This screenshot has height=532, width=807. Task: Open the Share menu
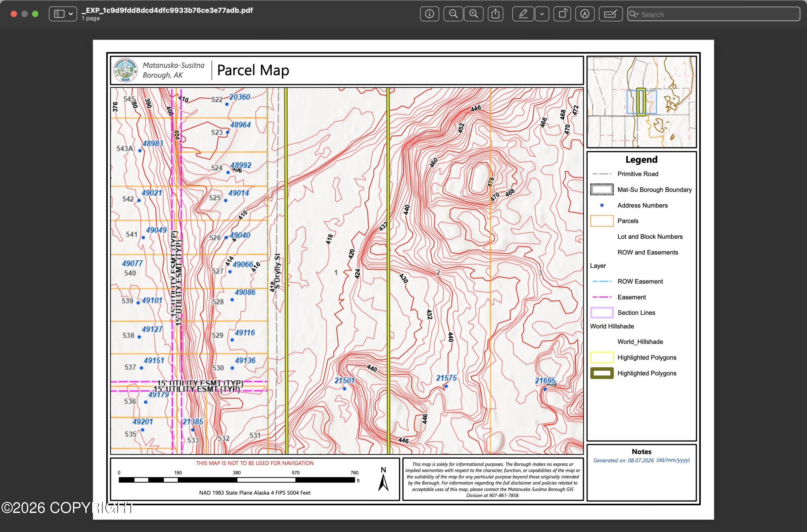(495, 14)
